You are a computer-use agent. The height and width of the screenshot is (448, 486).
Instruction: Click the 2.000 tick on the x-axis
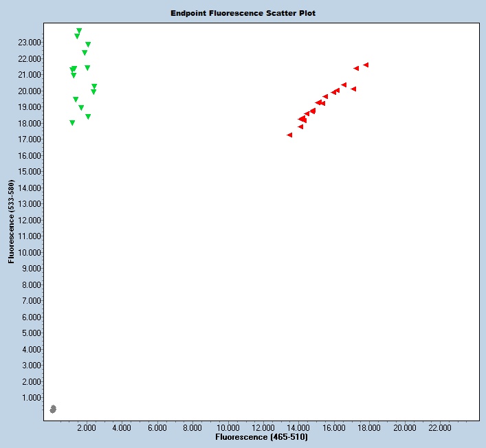86,427
